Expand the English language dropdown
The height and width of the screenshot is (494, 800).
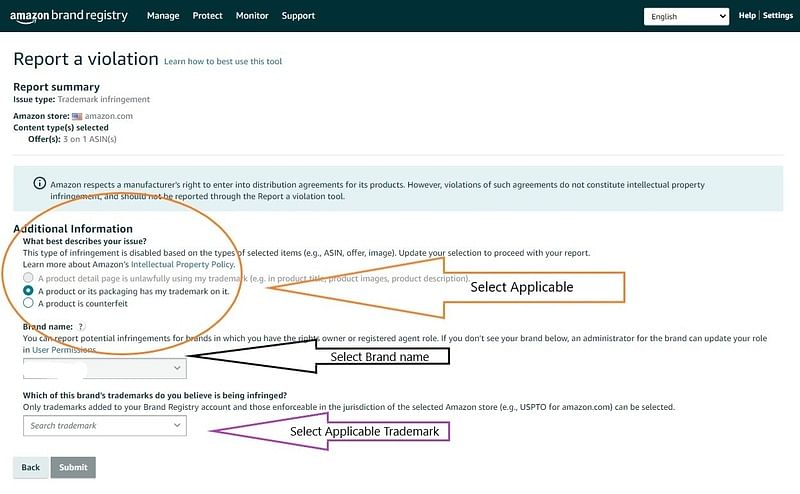(686, 16)
